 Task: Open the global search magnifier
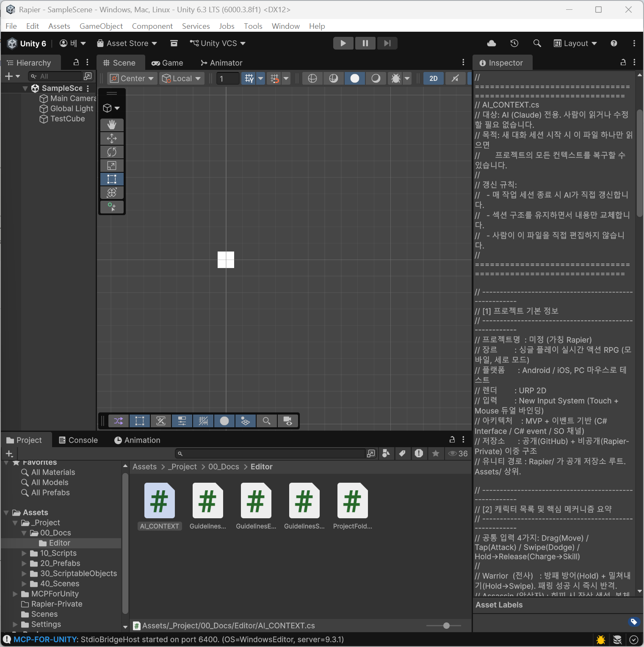537,43
